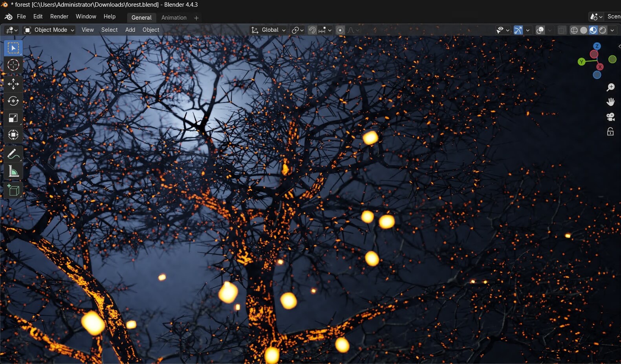The height and width of the screenshot is (364, 621).
Task: Activate the 3D Cursor tool
Action: (13, 65)
